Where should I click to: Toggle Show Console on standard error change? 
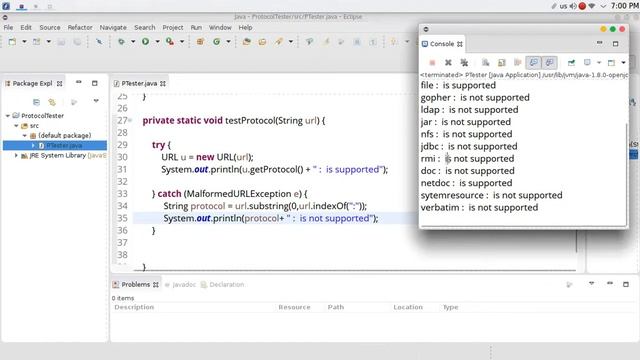pos(549,62)
